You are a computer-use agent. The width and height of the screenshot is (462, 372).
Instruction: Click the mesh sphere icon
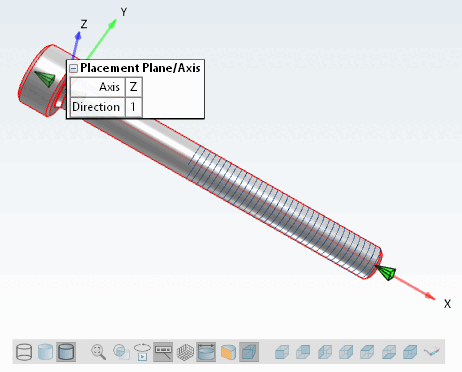pyautogui.click(x=185, y=352)
